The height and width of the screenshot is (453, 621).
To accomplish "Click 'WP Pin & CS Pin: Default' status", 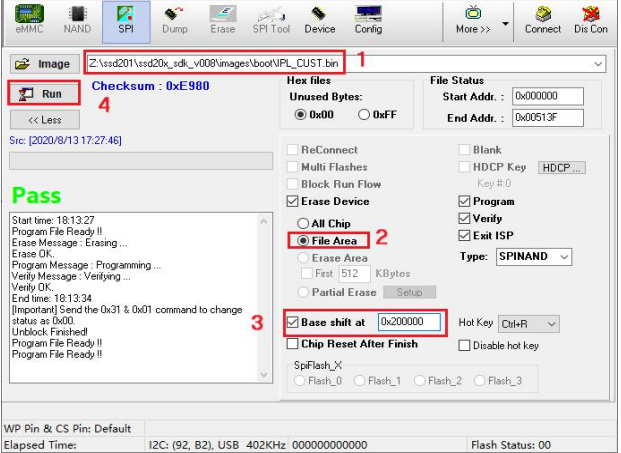I will click(x=67, y=428).
